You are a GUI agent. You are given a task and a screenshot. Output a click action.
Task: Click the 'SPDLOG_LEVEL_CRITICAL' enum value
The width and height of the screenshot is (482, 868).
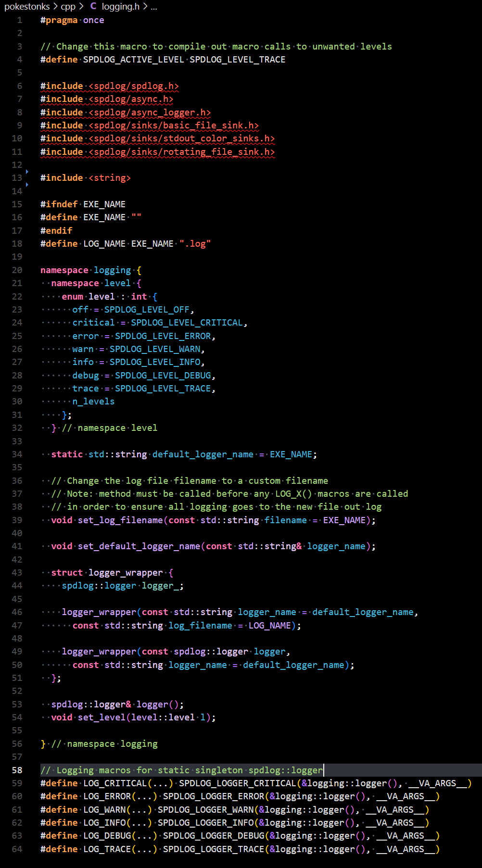point(187,323)
